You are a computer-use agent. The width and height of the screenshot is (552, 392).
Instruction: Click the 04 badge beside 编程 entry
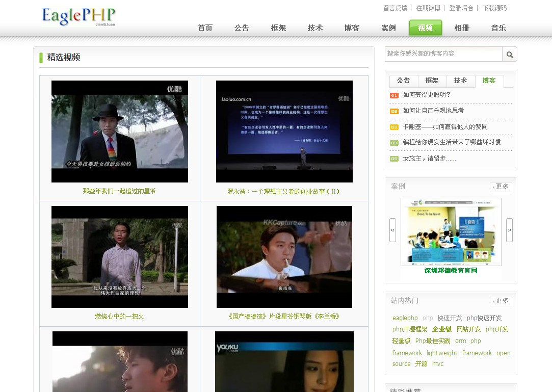click(x=394, y=143)
